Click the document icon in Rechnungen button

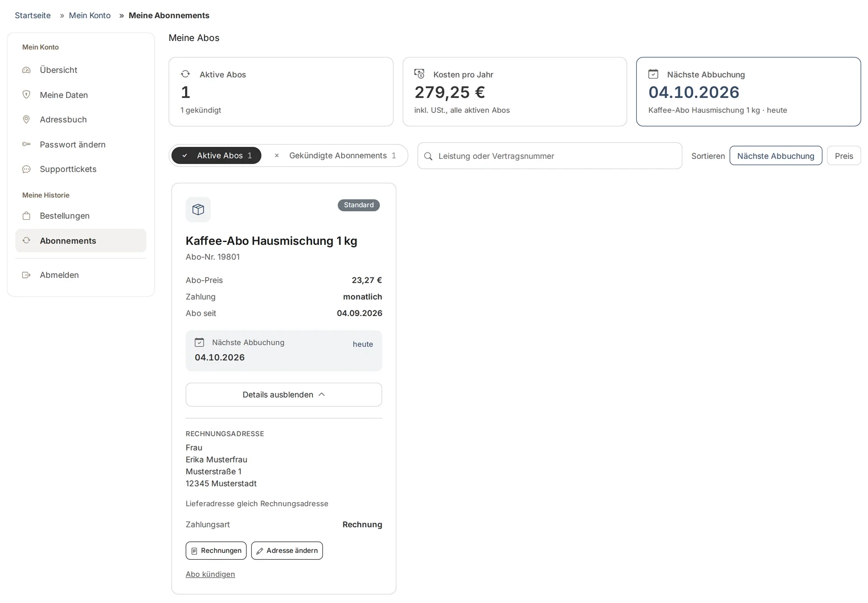tap(194, 551)
